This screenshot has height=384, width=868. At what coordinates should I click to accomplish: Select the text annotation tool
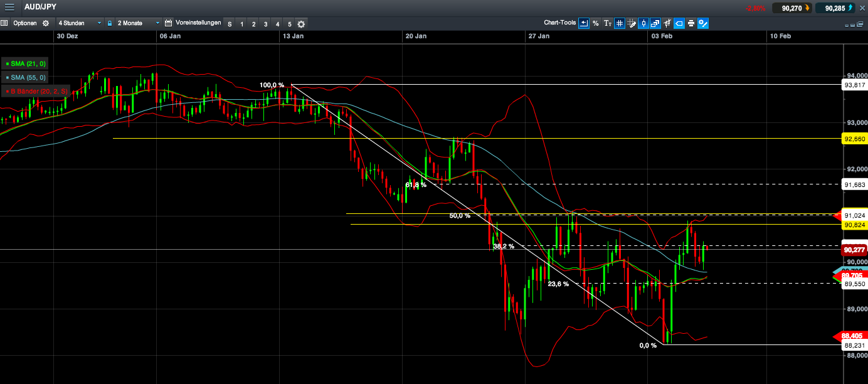pyautogui.click(x=608, y=23)
